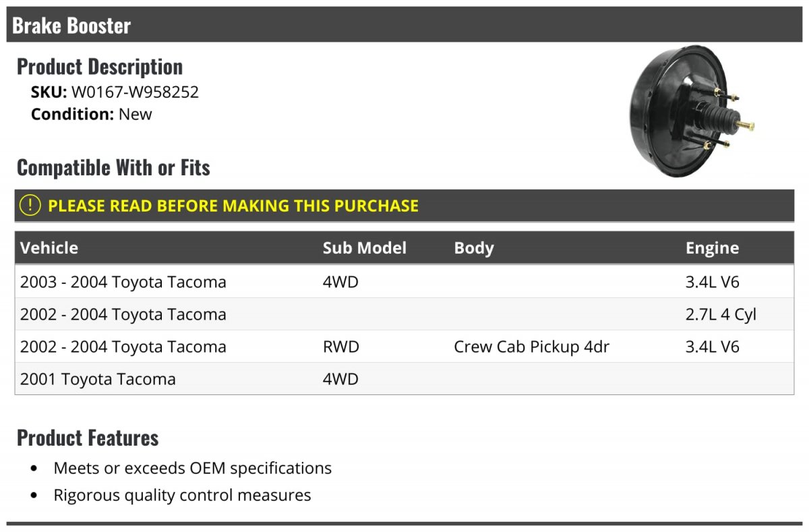Viewport: 809px width, 532px height.
Task: Click the Compatible With or Fits heading
Action: click(x=113, y=167)
